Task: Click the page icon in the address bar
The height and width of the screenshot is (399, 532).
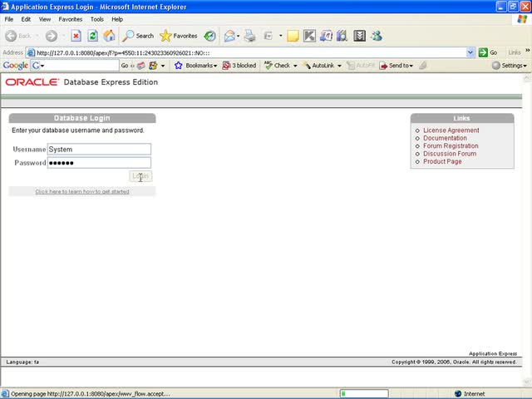Action: (31, 53)
